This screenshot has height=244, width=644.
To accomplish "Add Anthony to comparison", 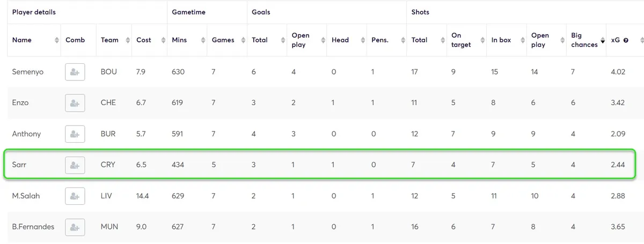I will [x=75, y=134].
